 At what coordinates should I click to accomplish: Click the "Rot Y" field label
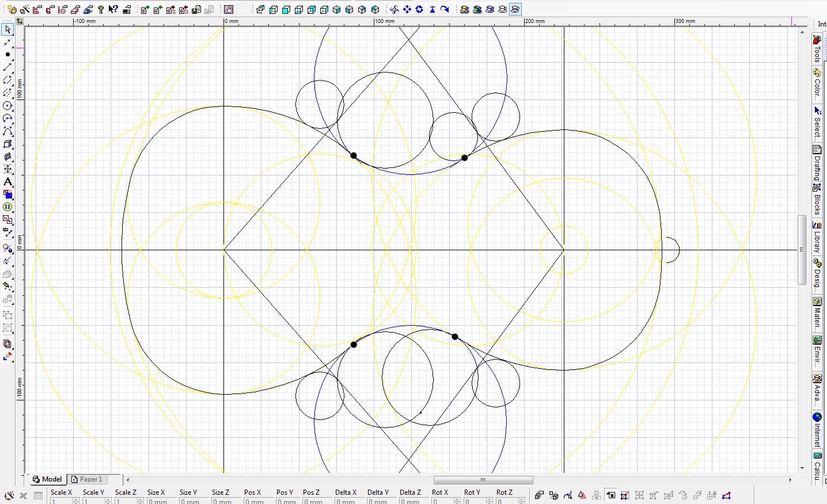point(472,492)
